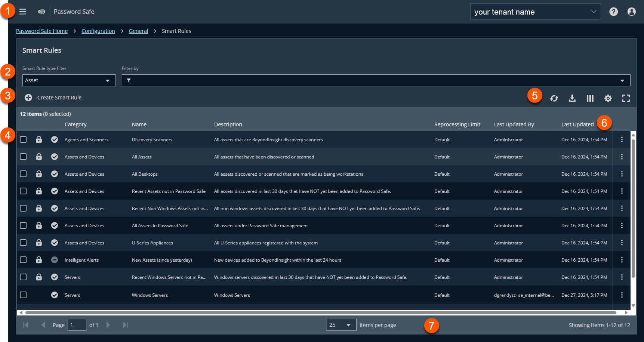Go to the first page arrow
This screenshot has width=644, height=342.
pyautogui.click(x=26, y=325)
